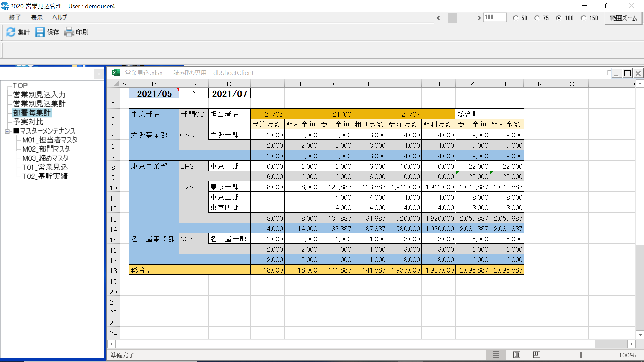Click vertical scrollbar up arrow
The image size is (644, 362).
point(640,84)
